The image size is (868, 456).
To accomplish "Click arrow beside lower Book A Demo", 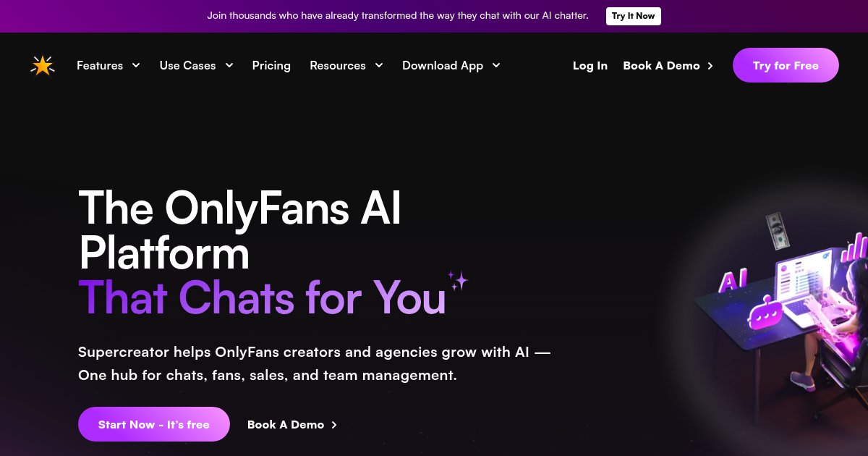I will (x=334, y=425).
